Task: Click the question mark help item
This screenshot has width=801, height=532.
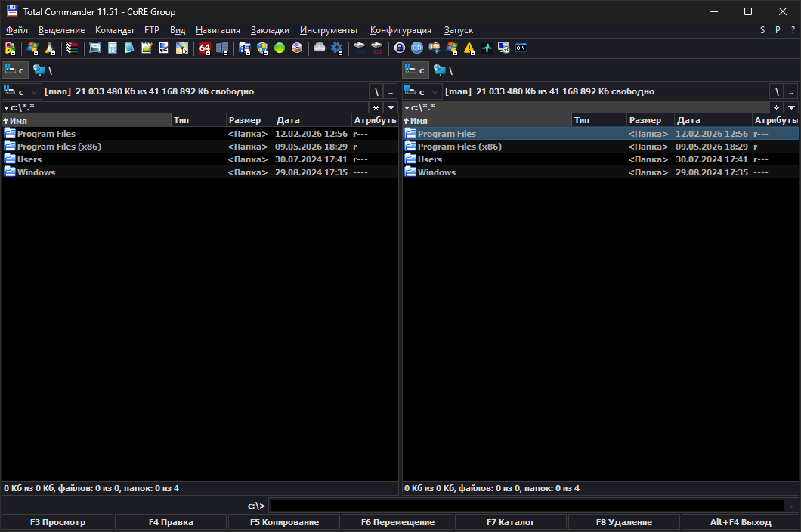Action: [793, 30]
